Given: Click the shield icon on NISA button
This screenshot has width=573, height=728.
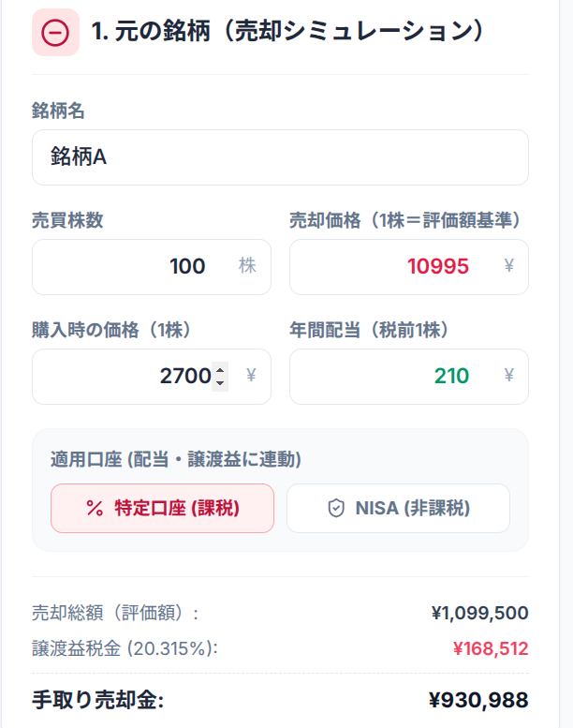Looking at the screenshot, I should click(336, 508).
